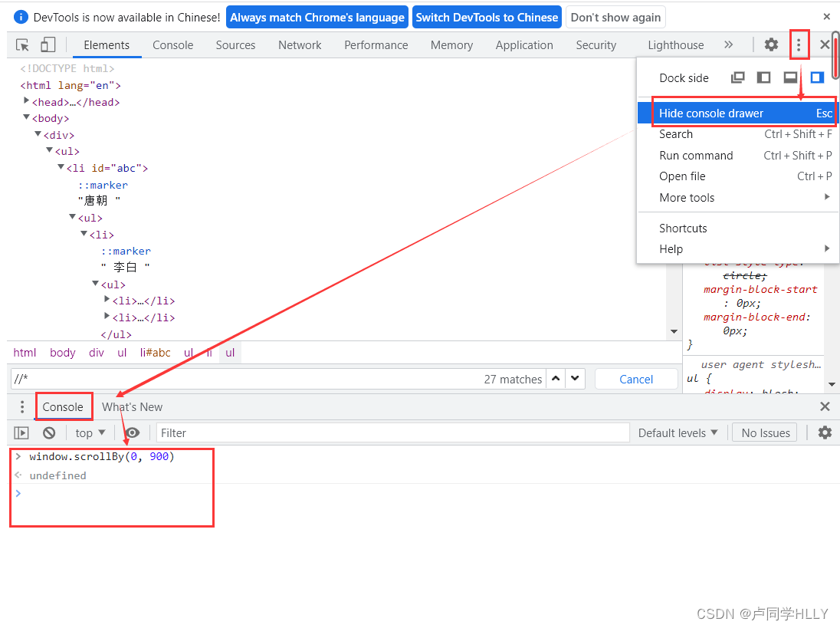Clear the console
Viewport: 840px width, 628px height.
[48, 432]
